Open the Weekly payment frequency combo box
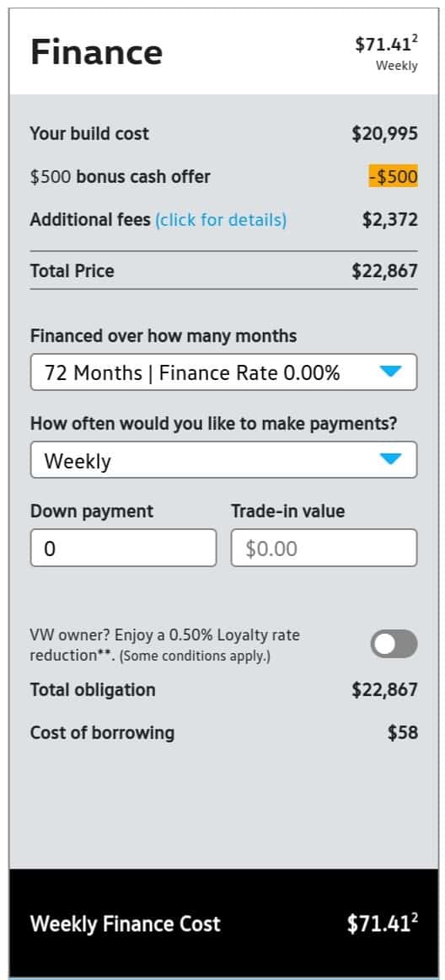The height and width of the screenshot is (980, 445). click(x=223, y=460)
